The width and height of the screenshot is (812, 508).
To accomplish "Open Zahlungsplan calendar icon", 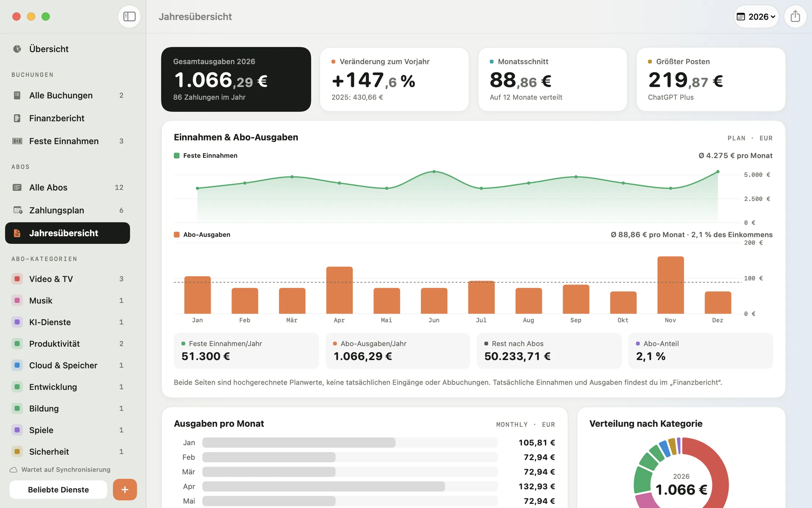I will click(18, 210).
